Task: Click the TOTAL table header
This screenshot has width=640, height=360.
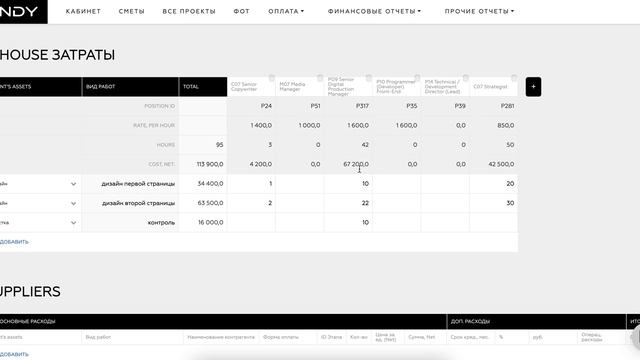Action: coord(203,87)
